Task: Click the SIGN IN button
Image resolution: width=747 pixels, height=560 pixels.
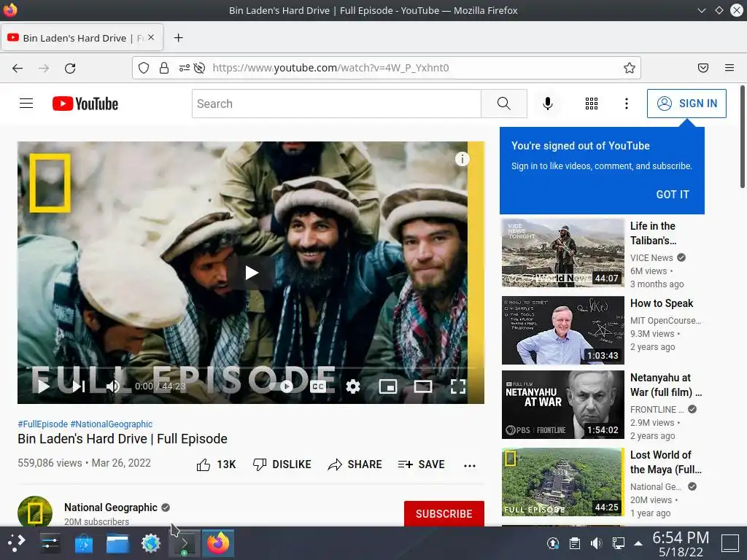Action: pyautogui.click(x=686, y=104)
